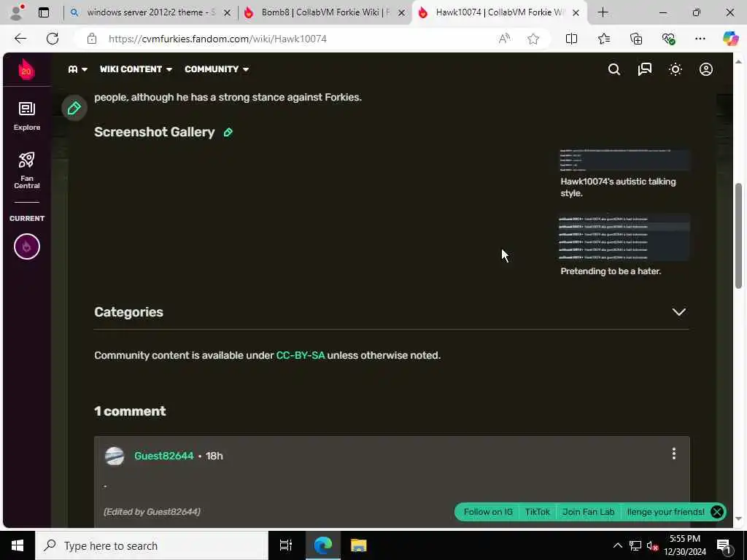Open the network tray icon

click(635, 545)
